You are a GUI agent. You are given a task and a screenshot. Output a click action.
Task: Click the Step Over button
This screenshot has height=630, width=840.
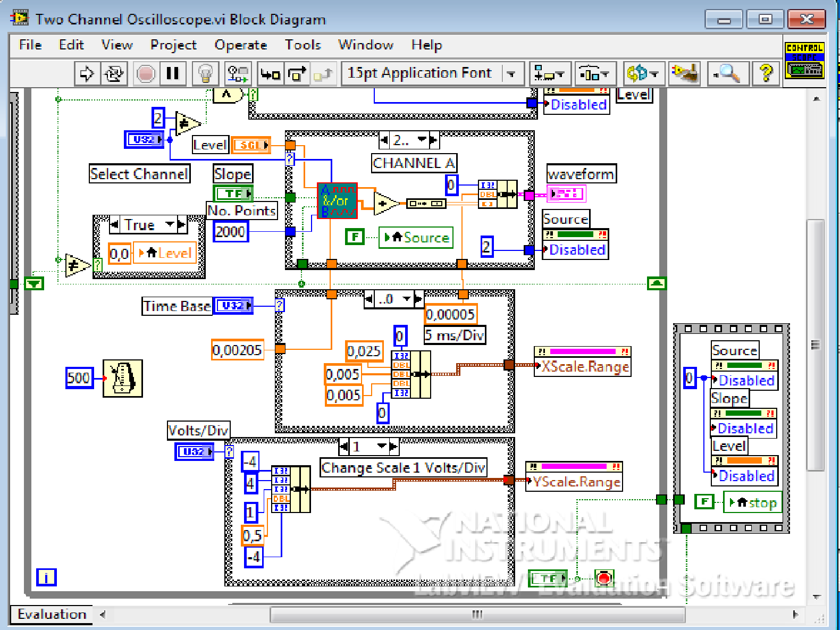pyautogui.click(x=297, y=73)
